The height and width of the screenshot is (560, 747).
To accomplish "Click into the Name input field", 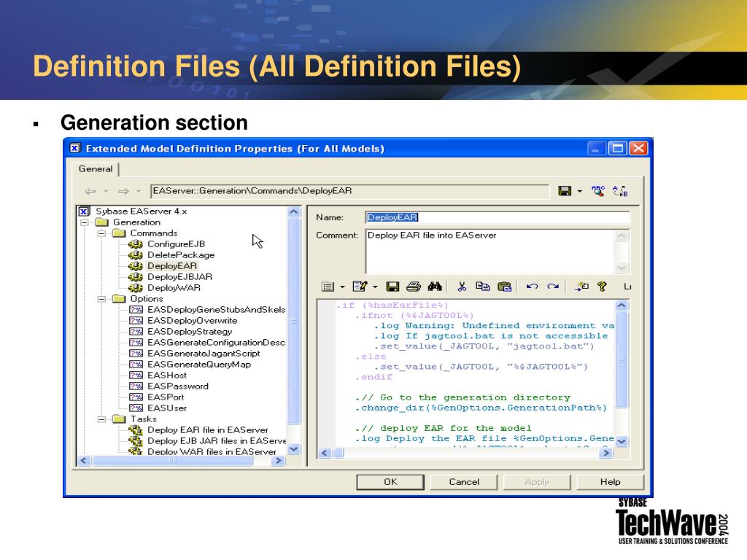I will coord(498,217).
